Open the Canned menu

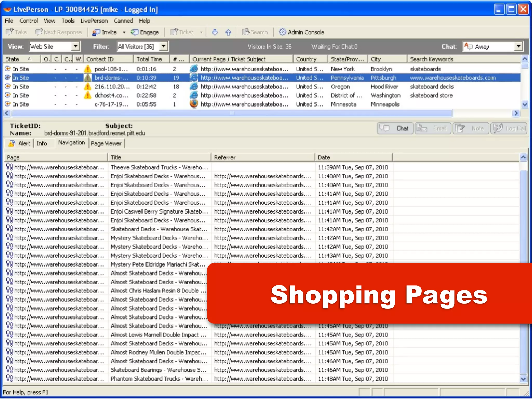123,21
